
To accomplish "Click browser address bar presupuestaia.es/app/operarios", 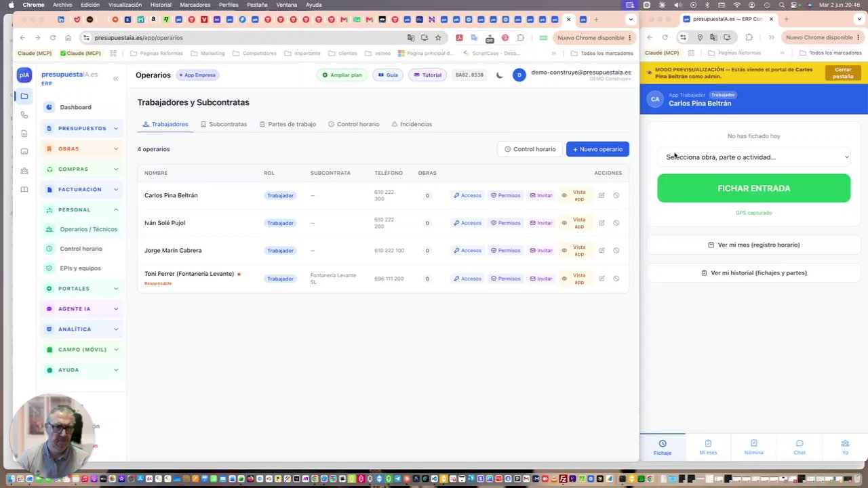I will pyautogui.click(x=138, y=38).
